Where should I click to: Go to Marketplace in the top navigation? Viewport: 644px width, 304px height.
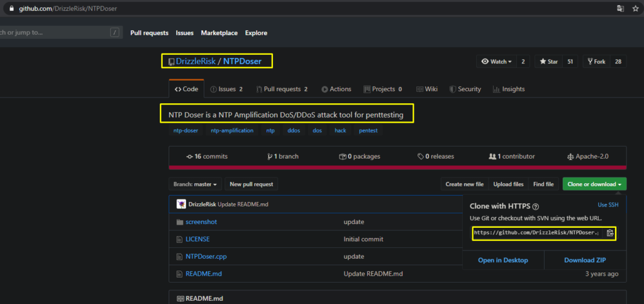(219, 33)
